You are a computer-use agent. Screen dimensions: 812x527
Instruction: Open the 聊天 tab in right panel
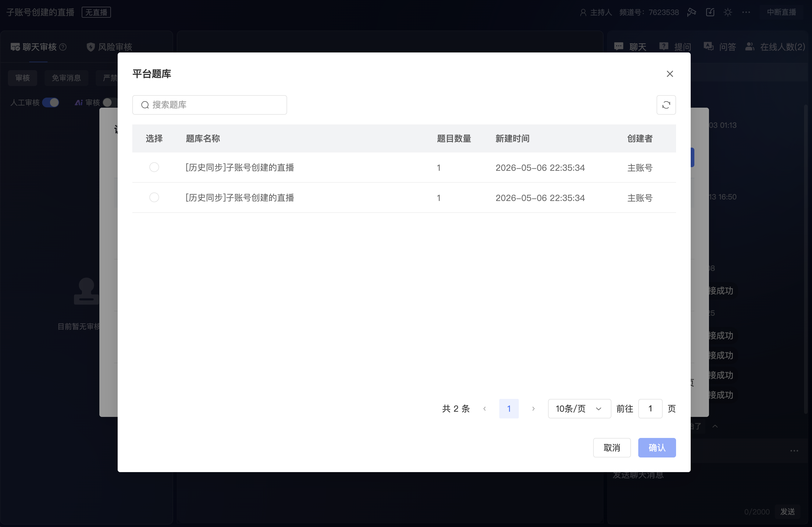(630, 47)
